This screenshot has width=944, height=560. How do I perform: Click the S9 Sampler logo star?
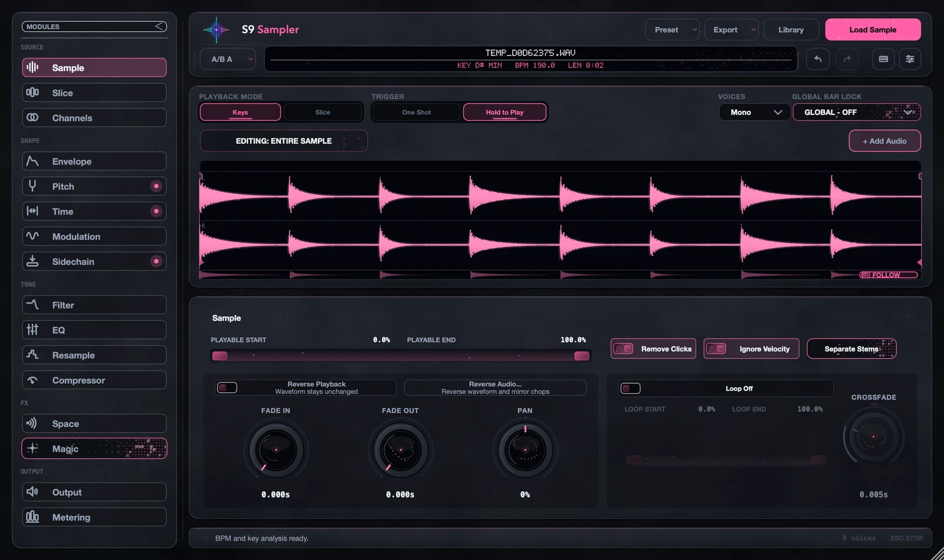coord(217,29)
